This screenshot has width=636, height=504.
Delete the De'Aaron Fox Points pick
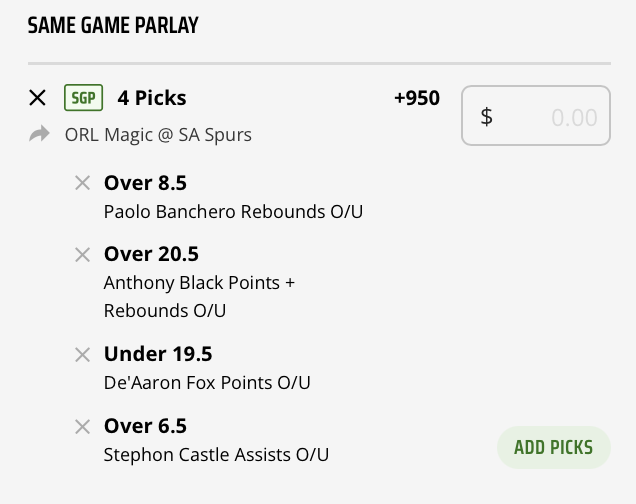point(83,354)
